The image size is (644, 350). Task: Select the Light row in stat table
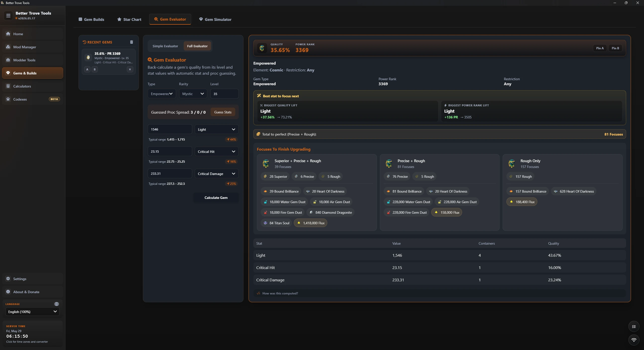click(439, 255)
